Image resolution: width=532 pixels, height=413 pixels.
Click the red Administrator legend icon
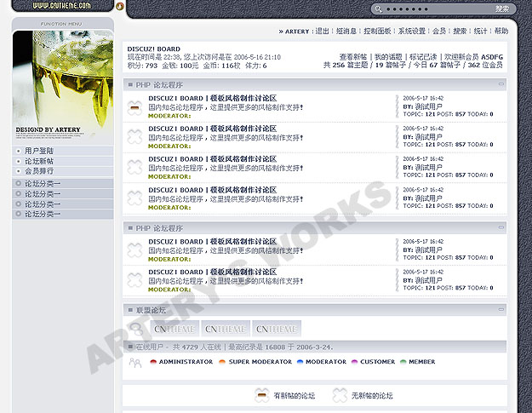pos(154,362)
